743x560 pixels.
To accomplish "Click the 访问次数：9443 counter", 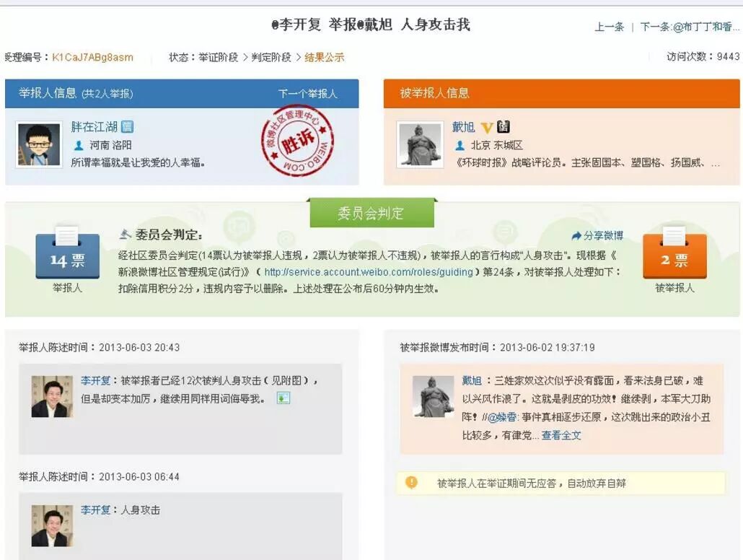I will click(703, 56).
